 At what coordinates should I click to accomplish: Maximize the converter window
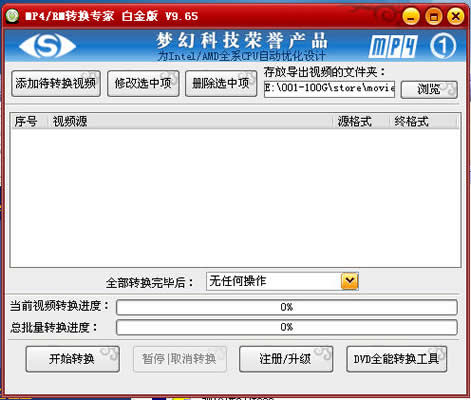tap(433, 16)
